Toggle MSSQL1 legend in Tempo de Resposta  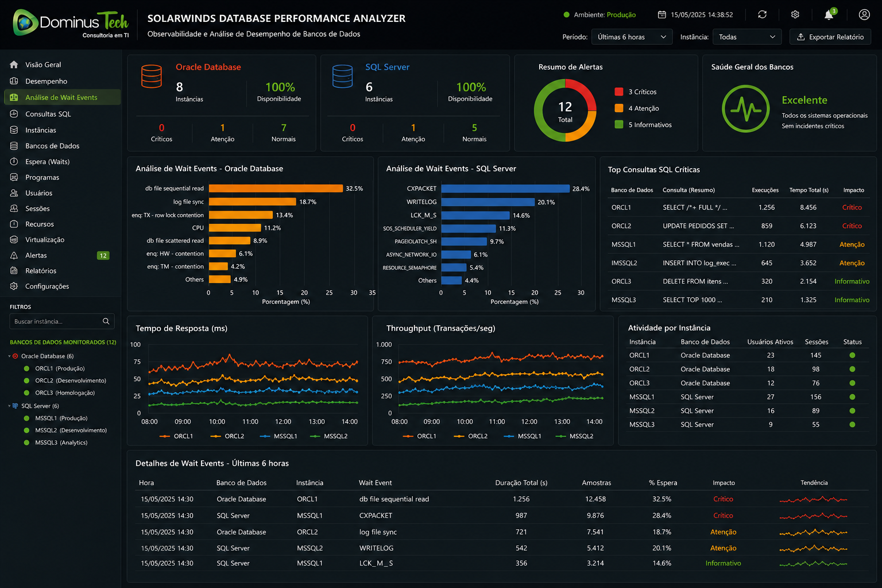click(x=278, y=436)
